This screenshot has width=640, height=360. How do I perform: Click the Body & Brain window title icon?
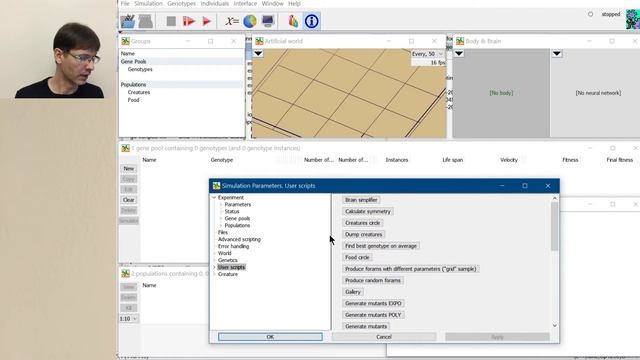(460, 41)
